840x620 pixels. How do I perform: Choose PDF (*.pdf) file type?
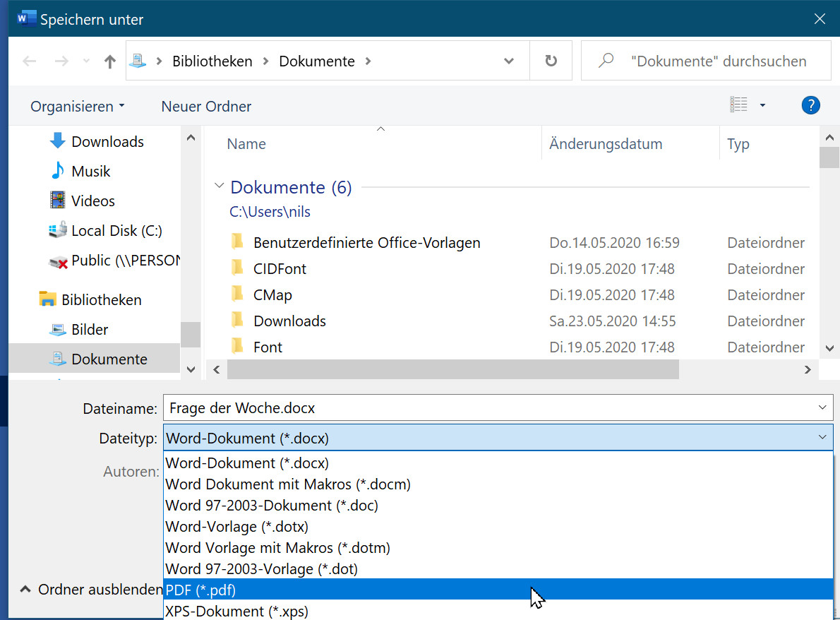(200, 590)
